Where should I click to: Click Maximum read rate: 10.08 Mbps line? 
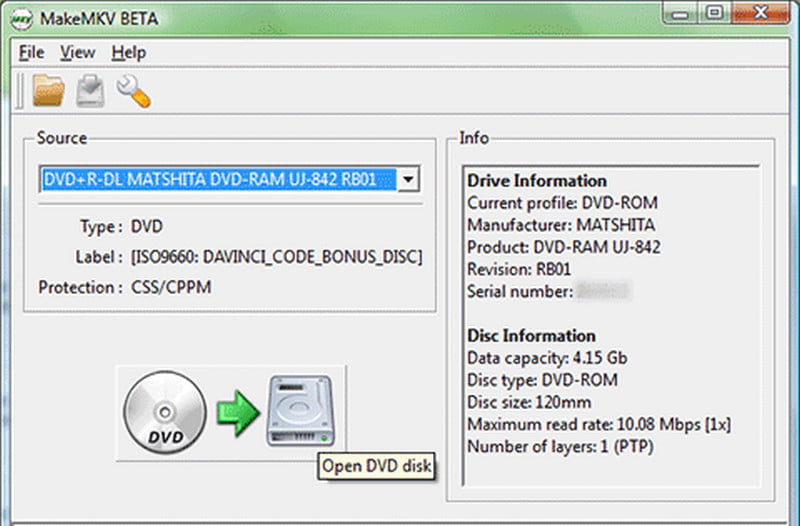pos(599,424)
